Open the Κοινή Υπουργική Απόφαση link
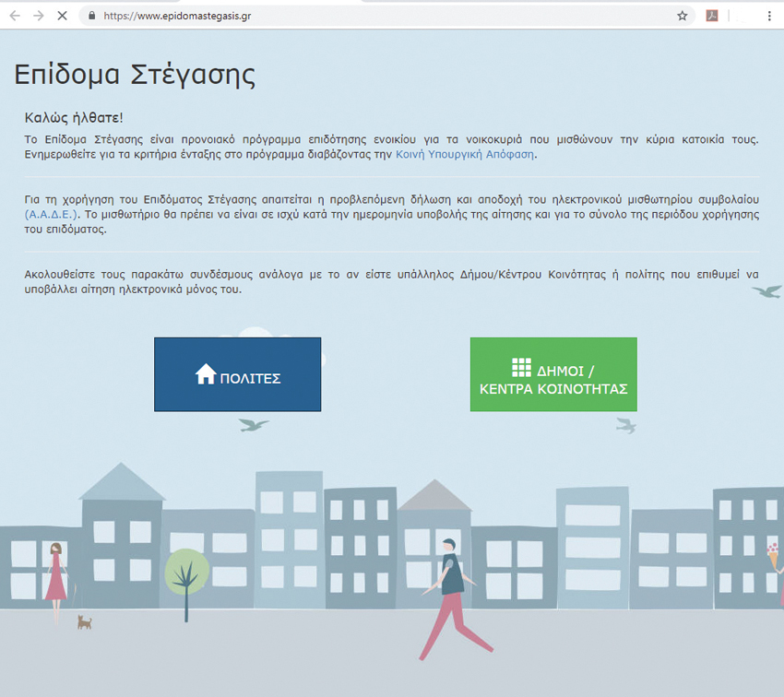 tap(465, 154)
